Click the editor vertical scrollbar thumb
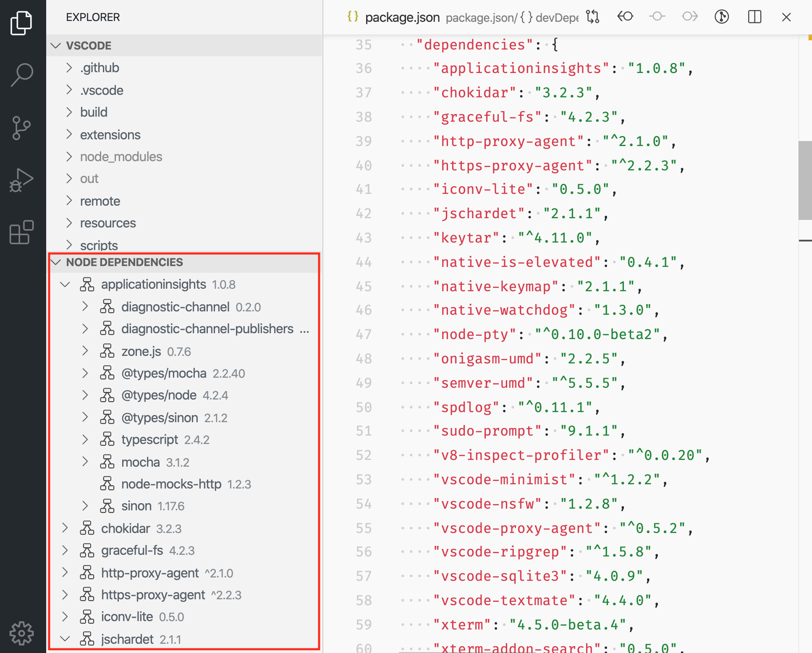 click(x=804, y=180)
